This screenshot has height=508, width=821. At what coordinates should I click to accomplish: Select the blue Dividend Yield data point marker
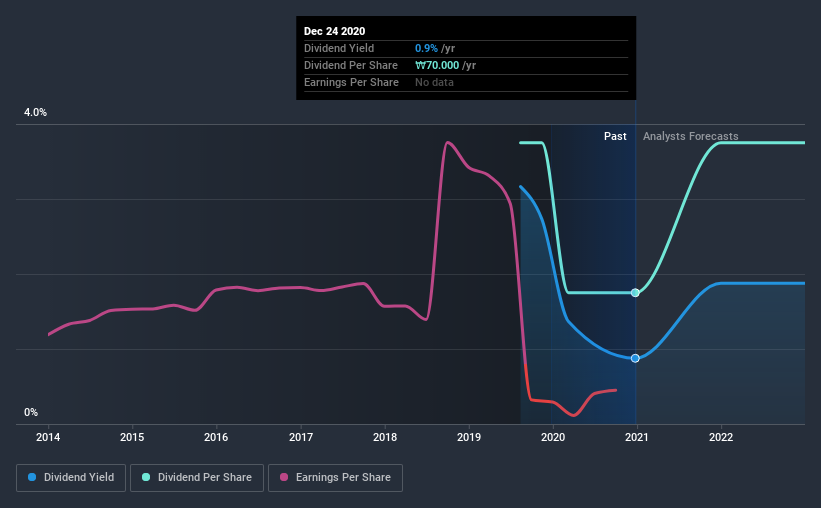pyautogui.click(x=635, y=358)
